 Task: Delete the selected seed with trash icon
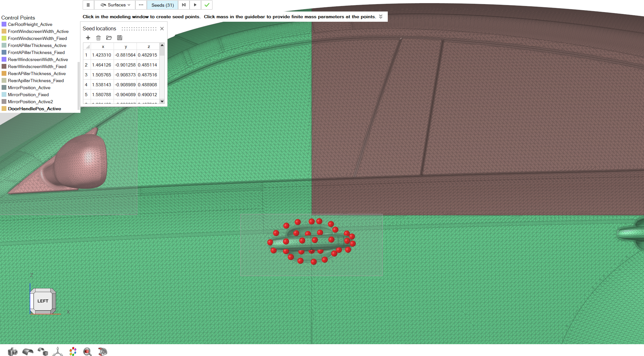(x=98, y=38)
